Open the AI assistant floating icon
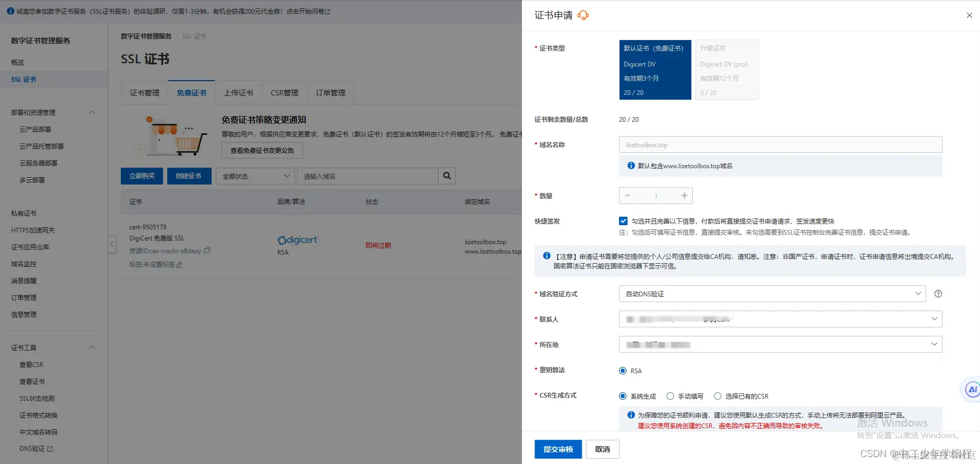The image size is (980, 464). coord(972,390)
